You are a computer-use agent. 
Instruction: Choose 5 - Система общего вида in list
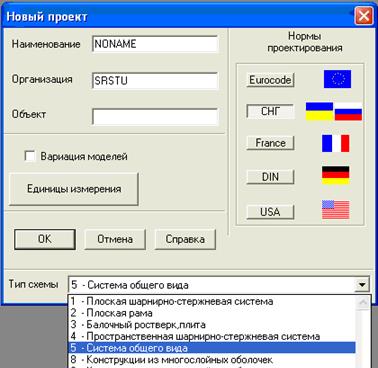(211, 348)
